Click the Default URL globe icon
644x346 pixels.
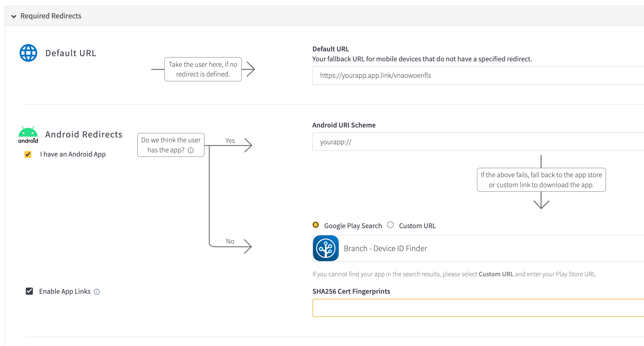[28, 53]
